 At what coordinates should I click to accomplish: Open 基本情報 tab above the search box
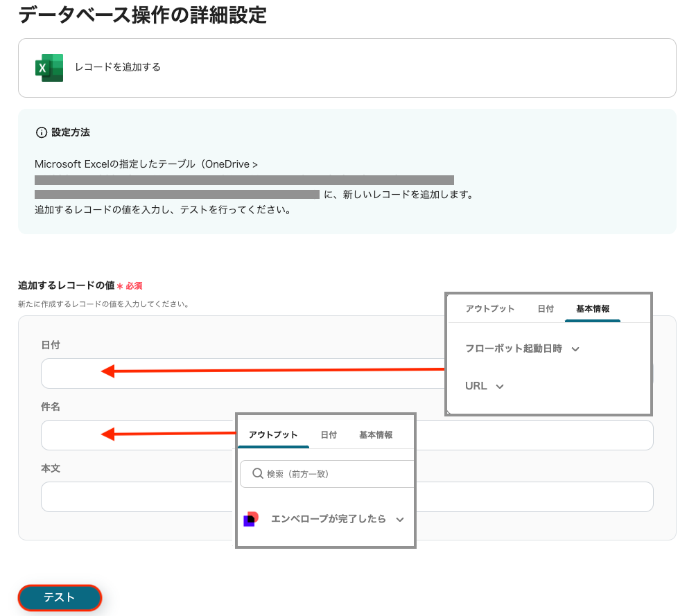point(376,435)
